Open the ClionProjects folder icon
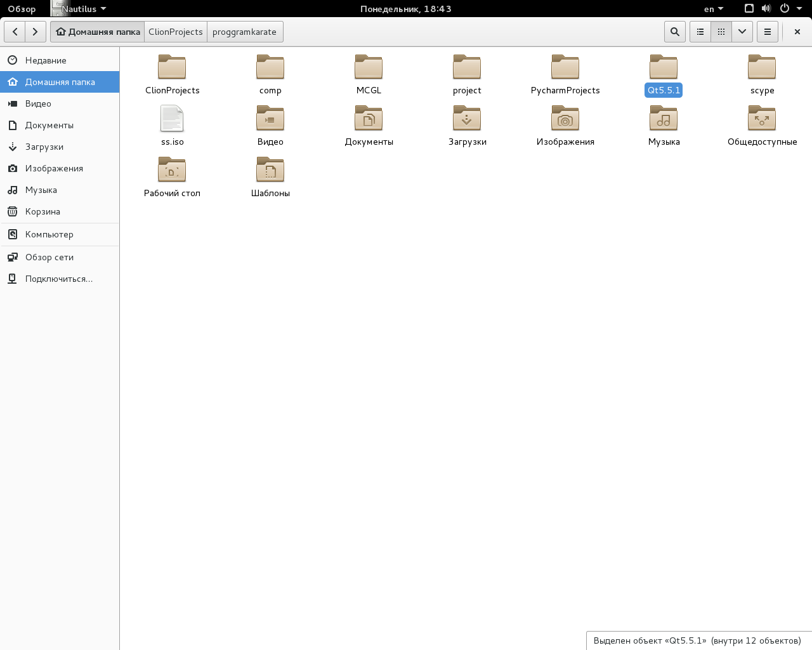Screen dimensions: 812x650 point(172,67)
